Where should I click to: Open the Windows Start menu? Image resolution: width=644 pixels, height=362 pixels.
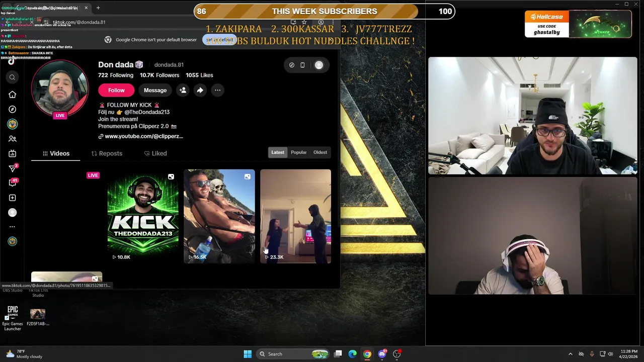(248, 354)
